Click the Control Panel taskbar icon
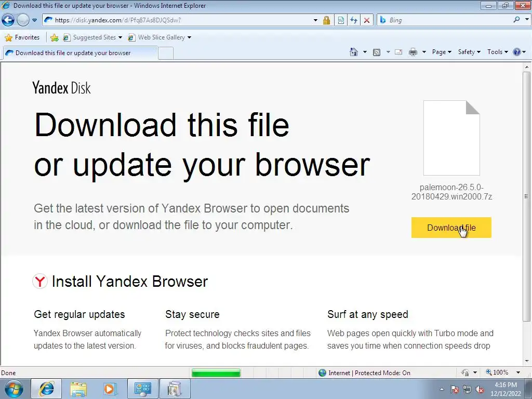 pyautogui.click(x=142, y=389)
